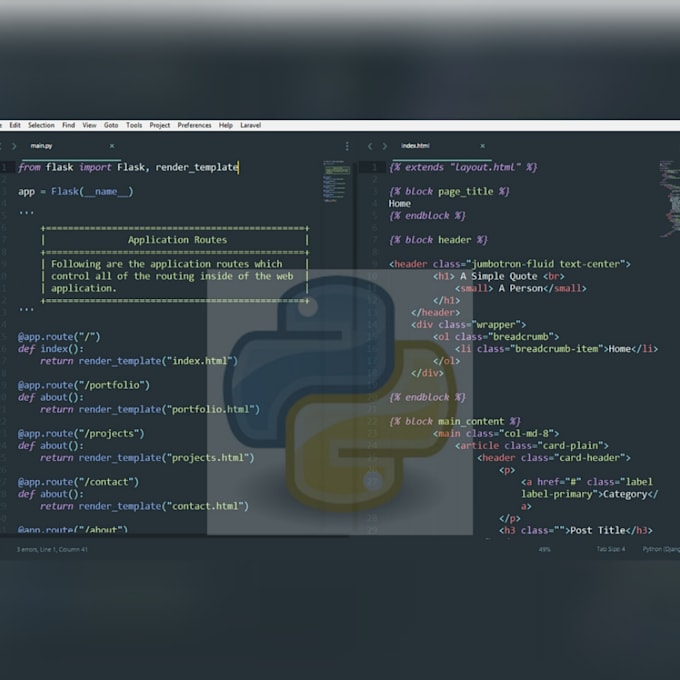The width and height of the screenshot is (680, 680).
Task: Click the right pane's next-tab arrow
Action: tap(384, 146)
